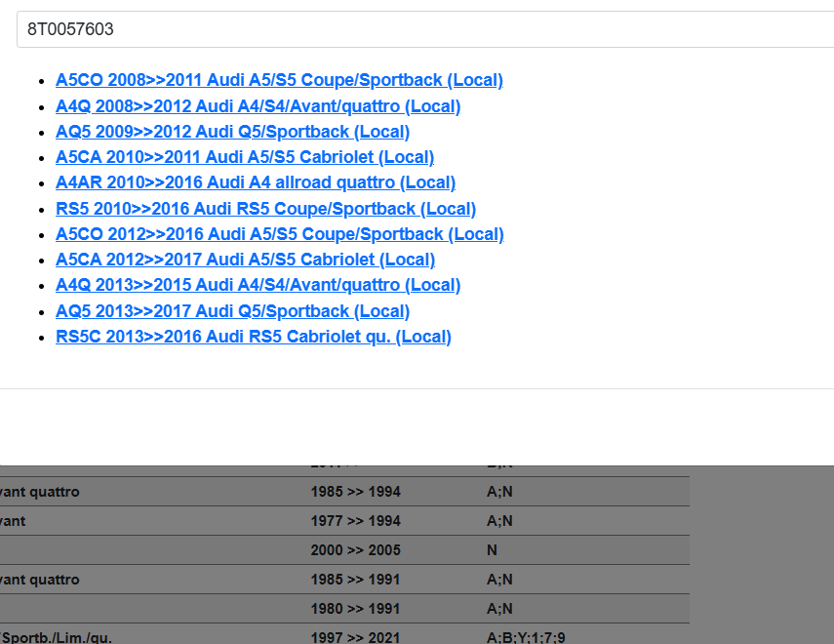Open AQ5 2013>>2017 Audi Q5/Sportback link

pos(232,311)
